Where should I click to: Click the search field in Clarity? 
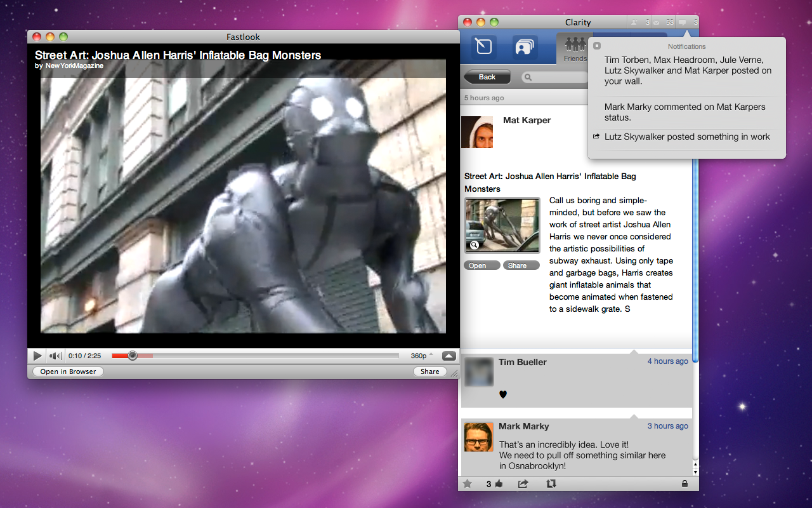tap(555, 77)
